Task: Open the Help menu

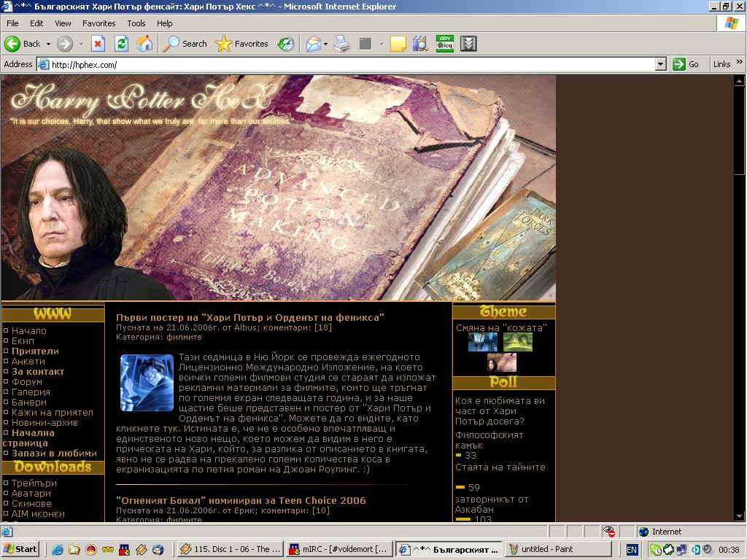Action: click(x=164, y=23)
